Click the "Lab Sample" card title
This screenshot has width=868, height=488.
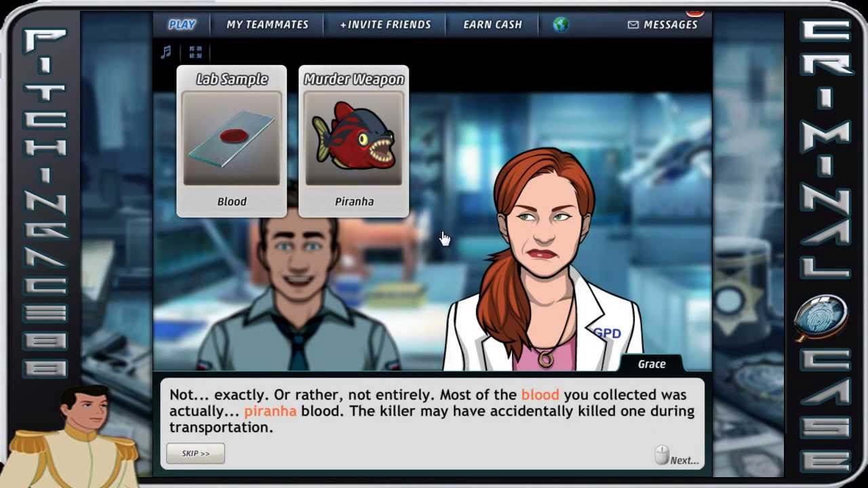coord(232,79)
